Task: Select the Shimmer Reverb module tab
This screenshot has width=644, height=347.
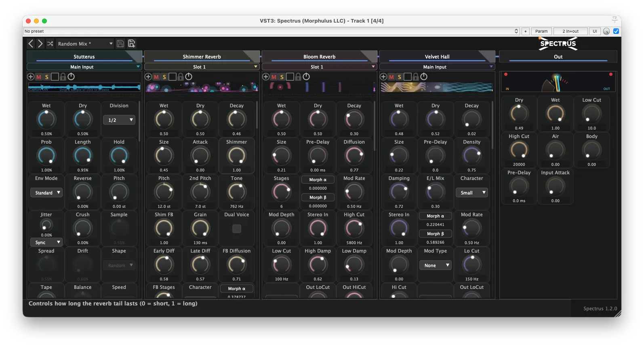Action: pyautogui.click(x=202, y=56)
